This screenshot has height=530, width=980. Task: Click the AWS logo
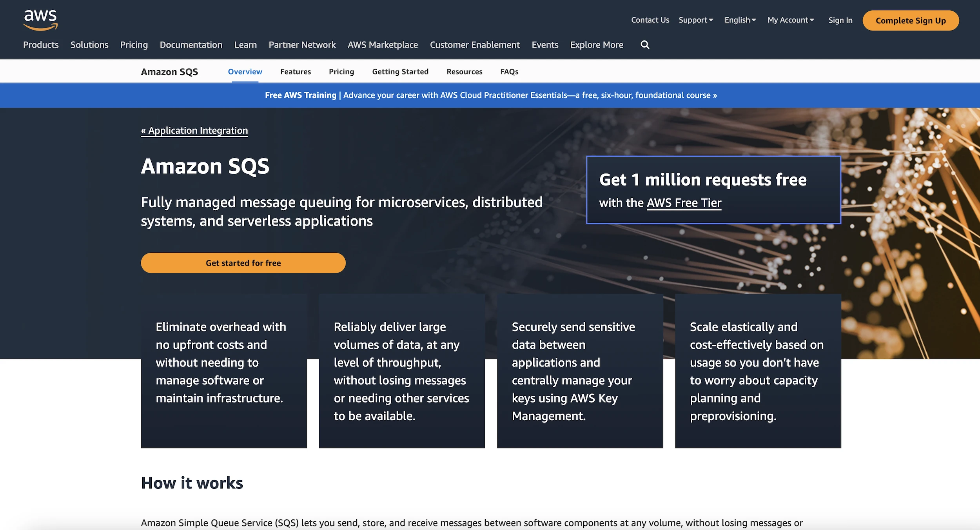[x=40, y=20]
